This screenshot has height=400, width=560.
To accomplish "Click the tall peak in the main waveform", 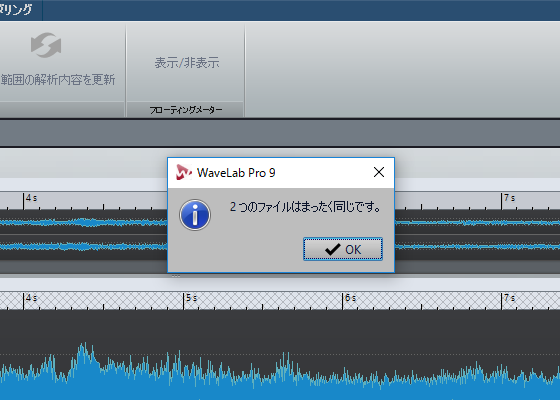I will tap(84, 354).
